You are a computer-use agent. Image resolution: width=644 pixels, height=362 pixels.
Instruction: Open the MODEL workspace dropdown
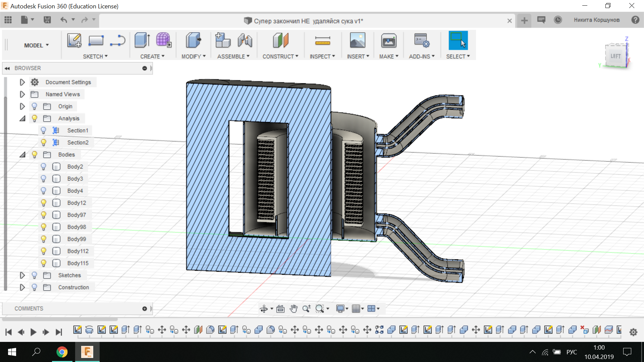tap(36, 45)
